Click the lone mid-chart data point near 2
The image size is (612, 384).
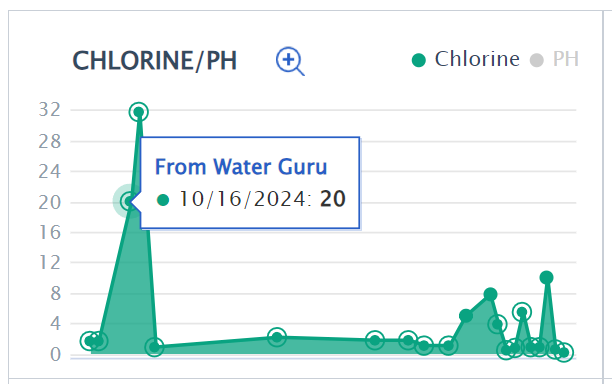tap(277, 337)
